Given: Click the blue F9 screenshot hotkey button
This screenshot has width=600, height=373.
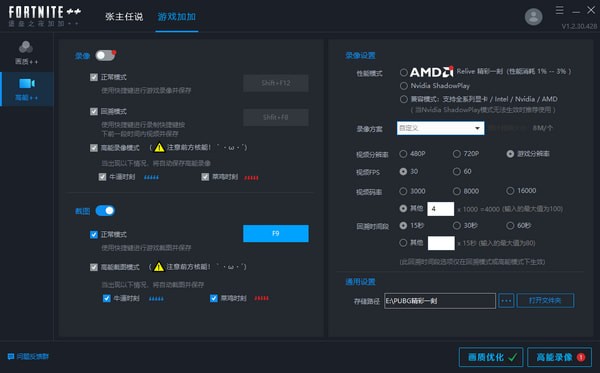Looking at the screenshot, I should point(276,233).
